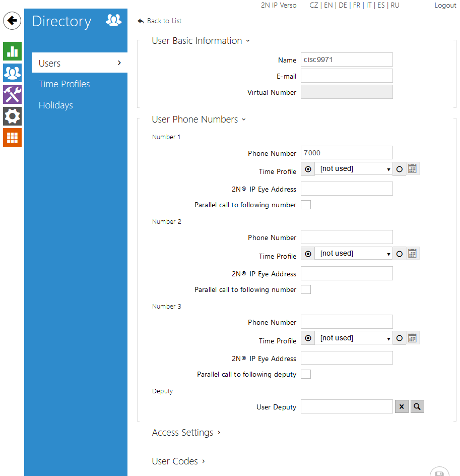Click the round back arrow icon
The height and width of the screenshot is (476, 460).
tap(12, 21)
